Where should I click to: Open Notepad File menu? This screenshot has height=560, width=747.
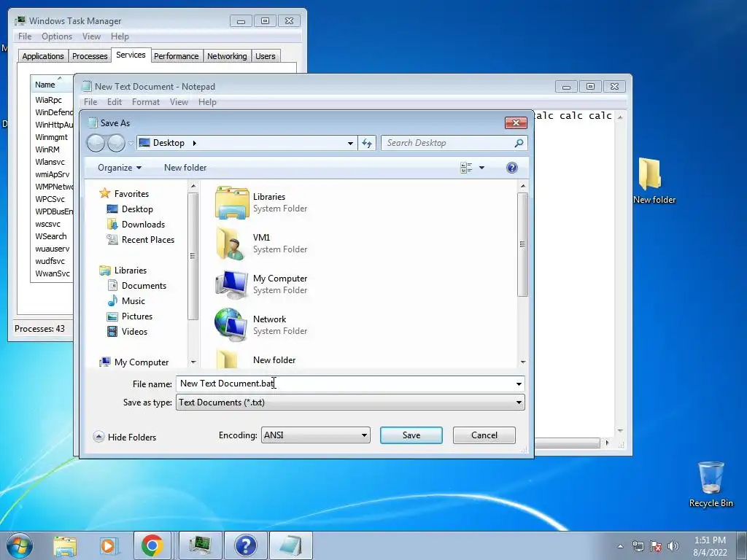click(90, 102)
